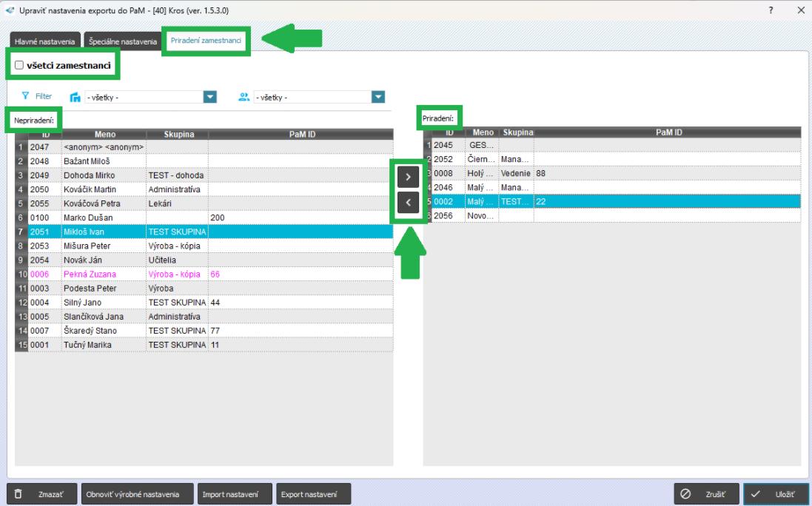Switch to the Hlavné nastavenia tab
Image resolution: width=812 pixels, height=506 pixels.
coord(45,42)
